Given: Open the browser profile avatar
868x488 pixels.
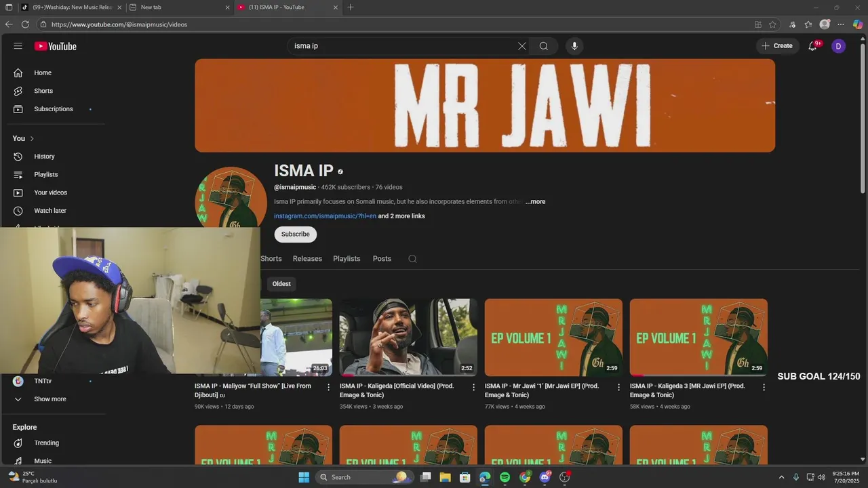Looking at the screenshot, I should pyautogui.click(x=825, y=24).
